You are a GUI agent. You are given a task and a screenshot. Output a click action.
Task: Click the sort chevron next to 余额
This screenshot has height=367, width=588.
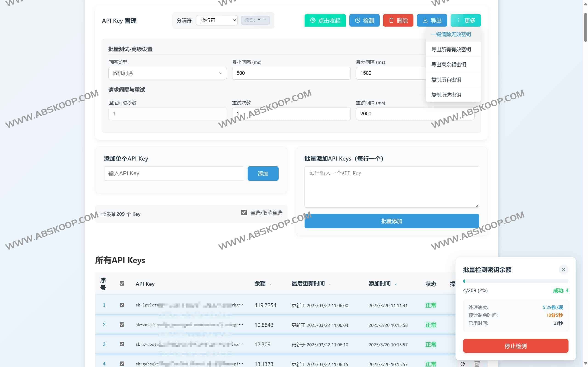(x=270, y=284)
